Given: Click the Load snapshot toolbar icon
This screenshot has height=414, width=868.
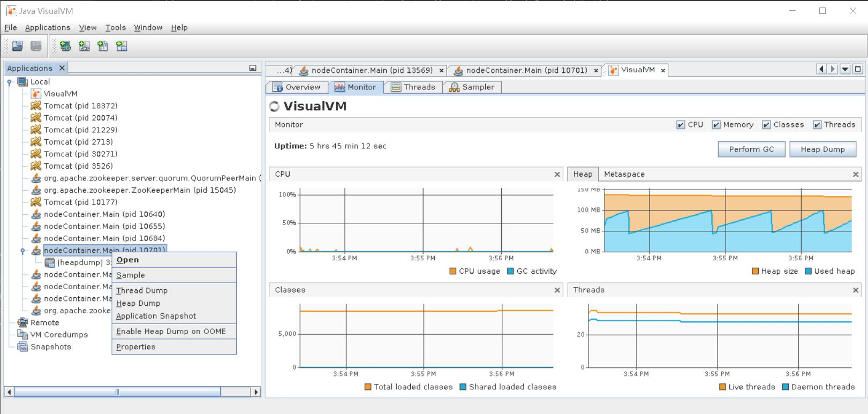Looking at the screenshot, I should (17, 46).
